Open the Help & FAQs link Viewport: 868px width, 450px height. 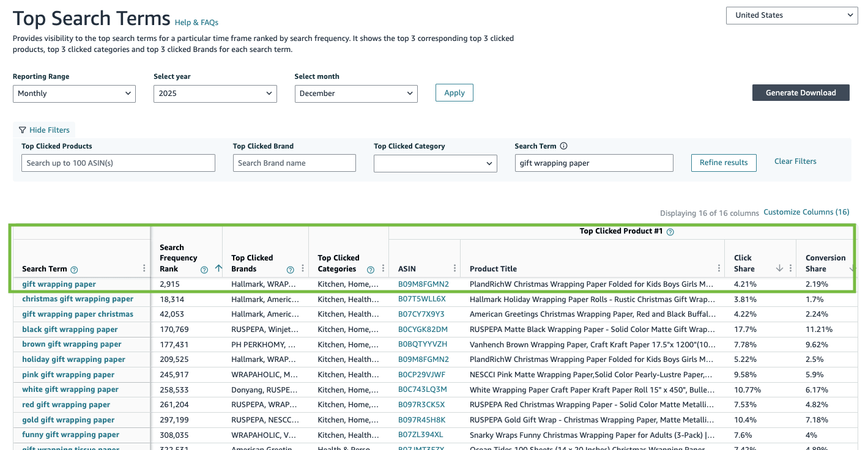(196, 23)
